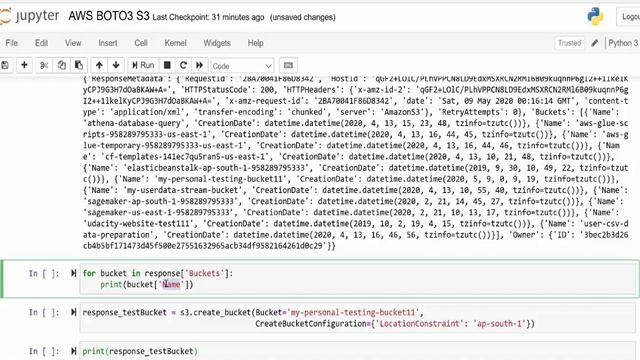The image size is (640, 360).
Task: Save notebook with the floppy disk icon
Action: (5, 65)
